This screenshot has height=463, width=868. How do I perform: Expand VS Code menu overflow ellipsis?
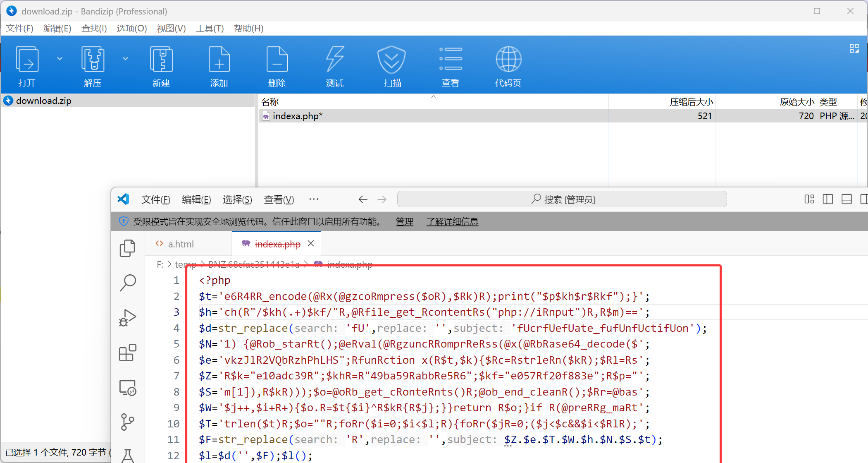(x=314, y=199)
